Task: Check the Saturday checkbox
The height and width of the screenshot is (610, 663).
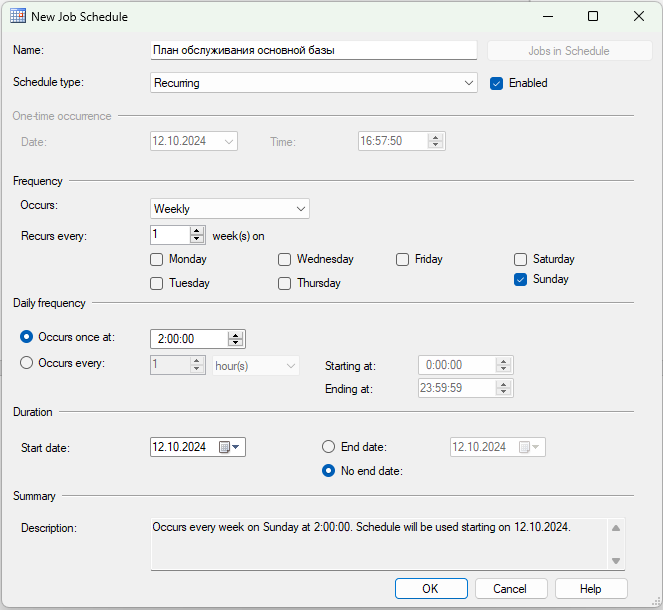Action: pyautogui.click(x=521, y=259)
